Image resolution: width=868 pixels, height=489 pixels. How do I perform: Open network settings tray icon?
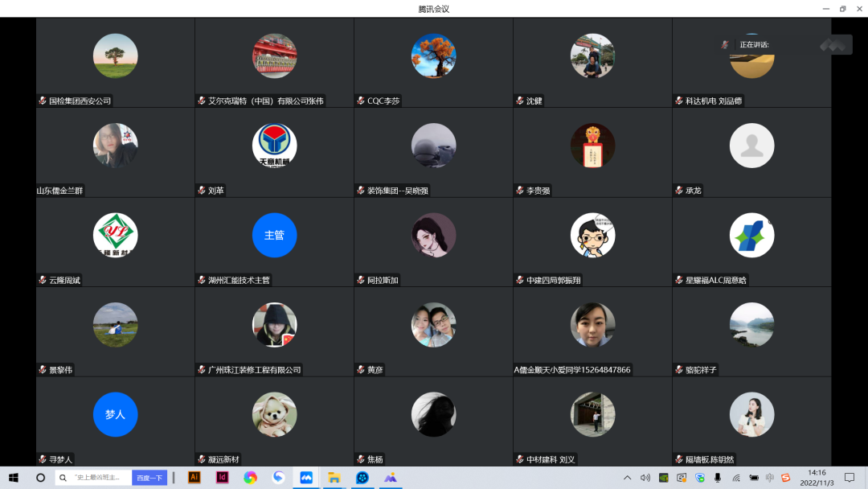click(735, 478)
